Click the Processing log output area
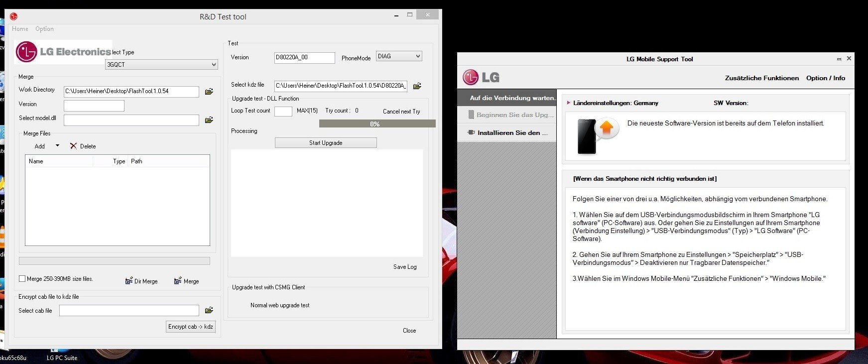Viewport: 868px width, 364px height. (x=327, y=203)
